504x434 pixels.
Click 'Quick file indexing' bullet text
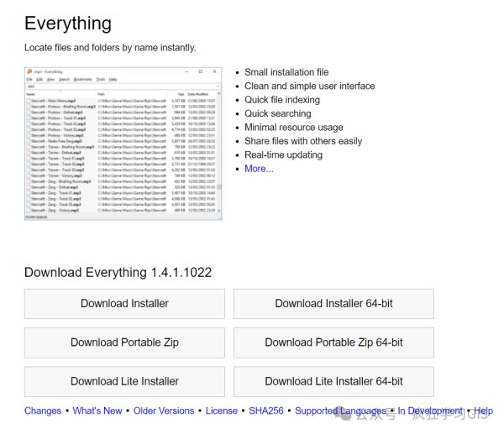click(x=282, y=100)
